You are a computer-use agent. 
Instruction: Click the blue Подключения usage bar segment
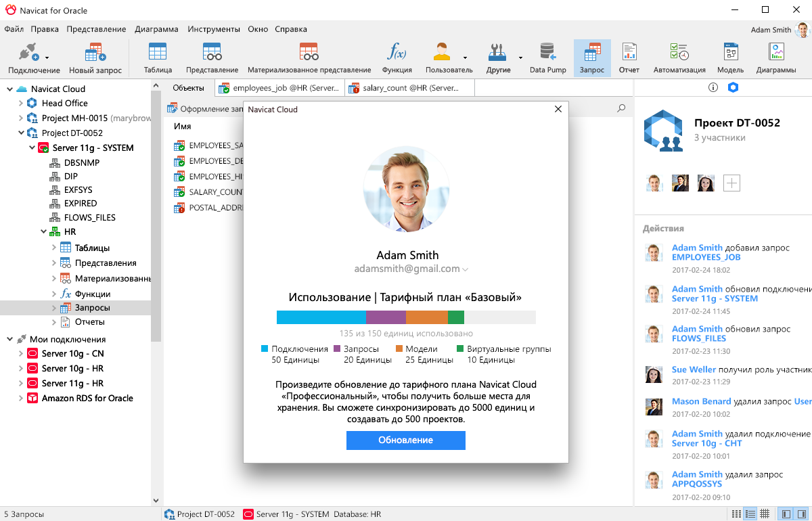tap(321, 317)
